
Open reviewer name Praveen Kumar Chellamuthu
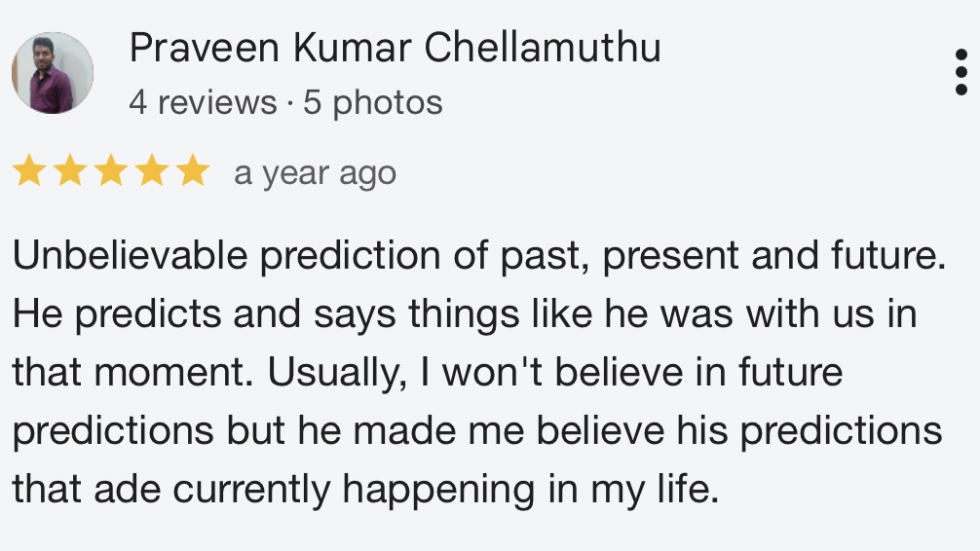(395, 48)
